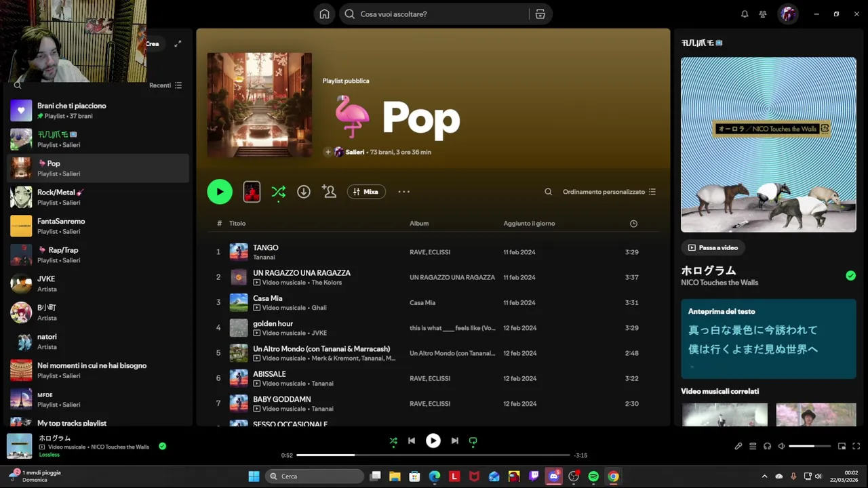Viewport: 868px width, 488px height.
Task: Open the notifications bell
Action: tap(745, 14)
